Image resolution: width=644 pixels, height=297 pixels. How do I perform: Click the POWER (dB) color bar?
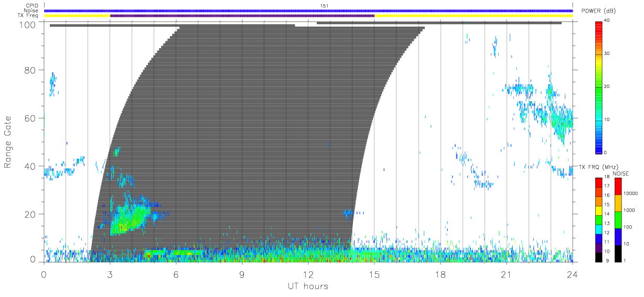point(598,86)
